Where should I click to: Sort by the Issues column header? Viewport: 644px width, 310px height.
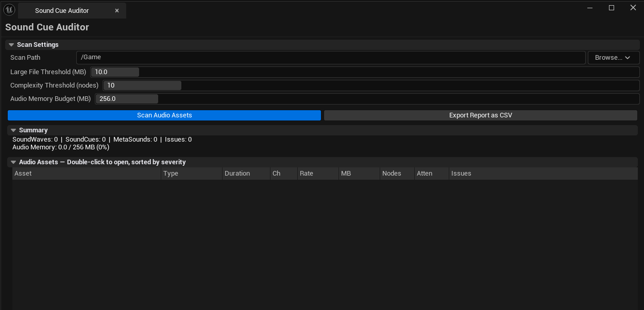coord(544,174)
